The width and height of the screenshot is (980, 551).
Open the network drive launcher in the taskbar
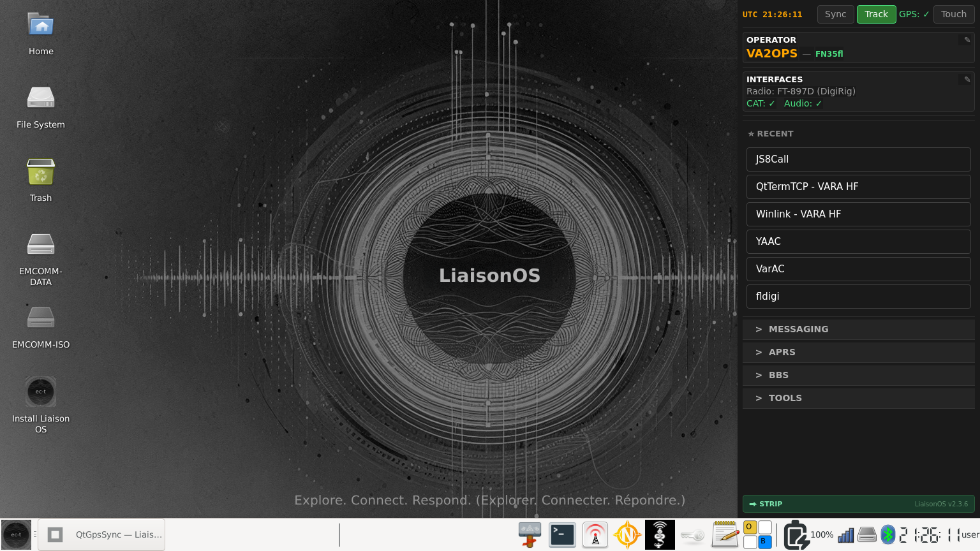point(530,534)
